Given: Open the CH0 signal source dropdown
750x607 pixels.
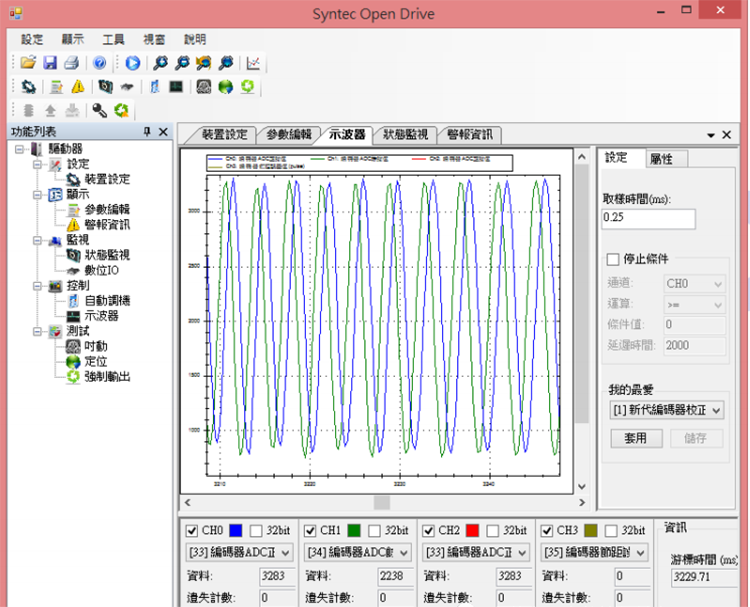Looking at the screenshot, I should coord(239,552).
